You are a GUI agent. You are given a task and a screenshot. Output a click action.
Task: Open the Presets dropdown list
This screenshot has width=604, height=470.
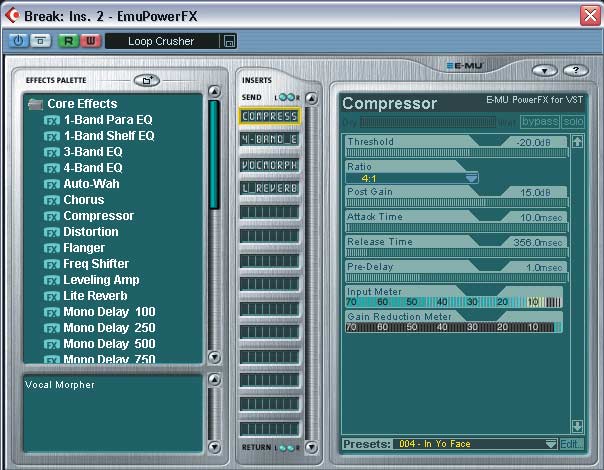coord(550,443)
